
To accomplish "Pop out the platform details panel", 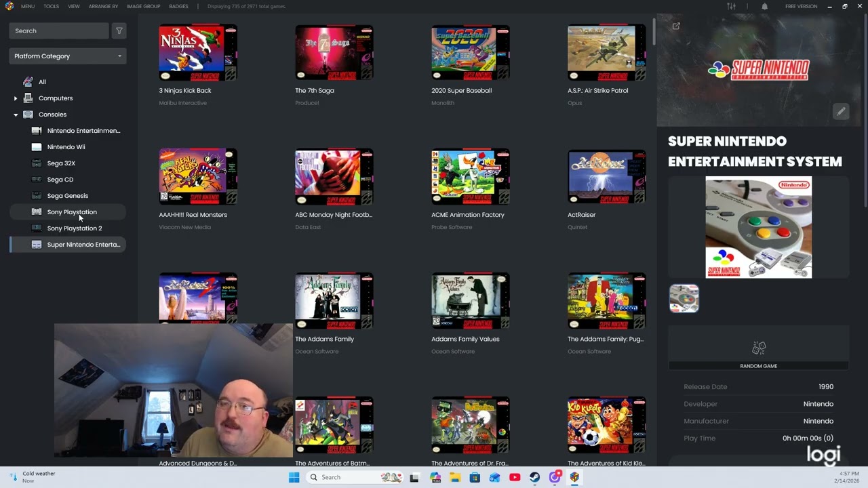I will click(x=676, y=26).
